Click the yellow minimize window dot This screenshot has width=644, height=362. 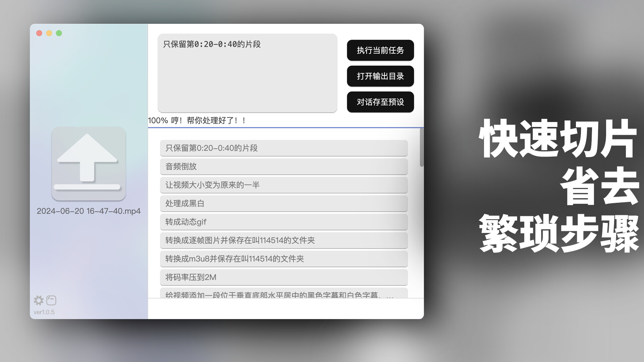tap(49, 33)
